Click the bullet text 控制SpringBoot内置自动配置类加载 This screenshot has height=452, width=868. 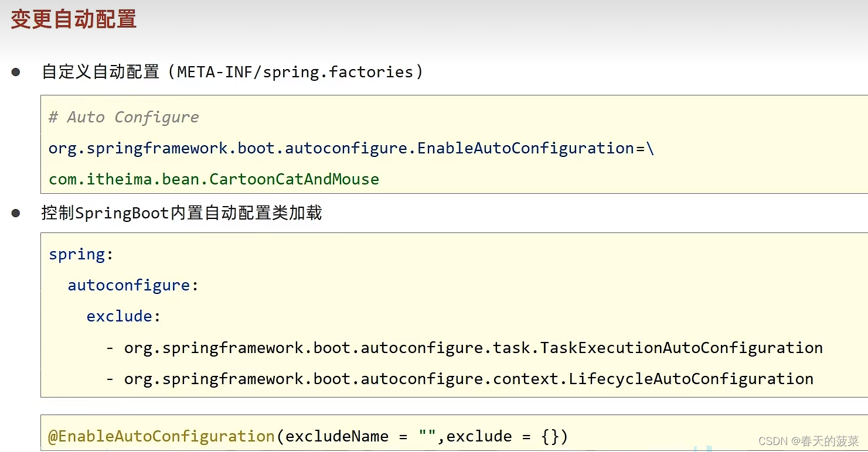tap(182, 213)
